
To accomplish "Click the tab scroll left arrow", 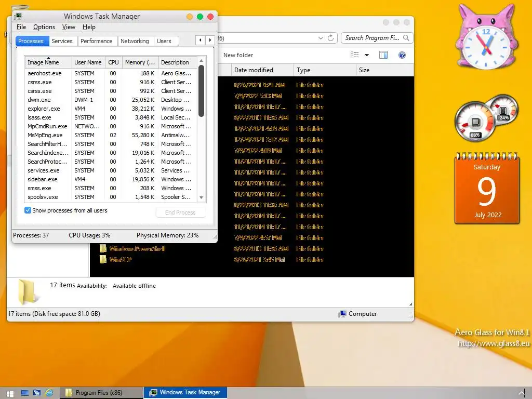I will tap(200, 40).
